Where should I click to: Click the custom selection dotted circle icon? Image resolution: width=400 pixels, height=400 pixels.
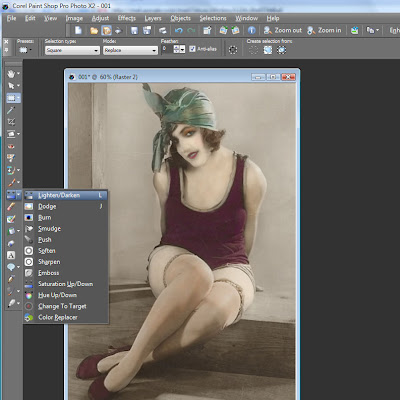233,50
